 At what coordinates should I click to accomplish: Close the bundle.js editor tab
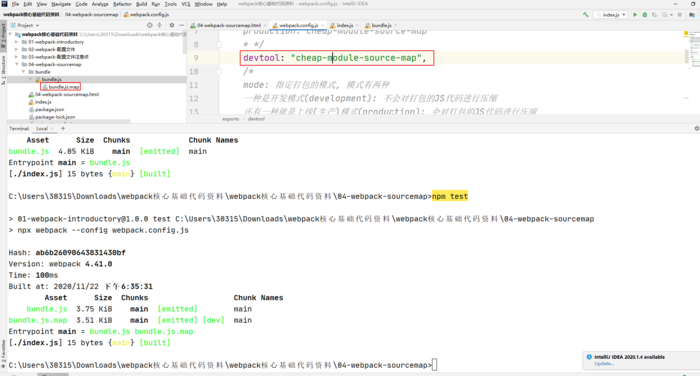[396, 25]
